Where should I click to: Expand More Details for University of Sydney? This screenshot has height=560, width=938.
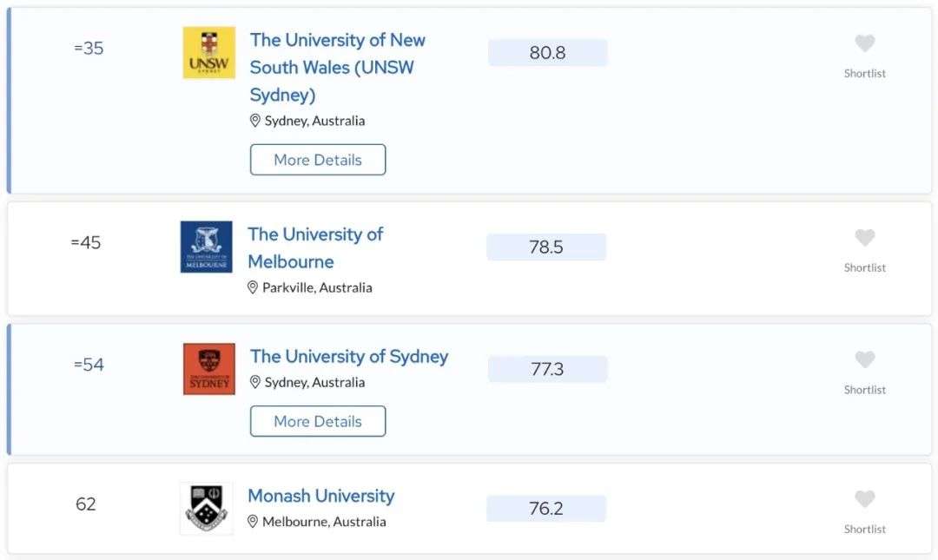(318, 421)
